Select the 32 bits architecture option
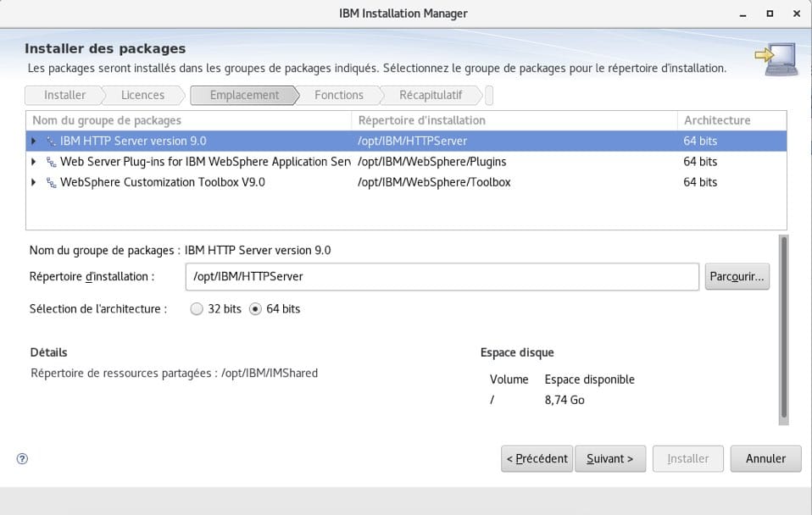 (197, 309)
